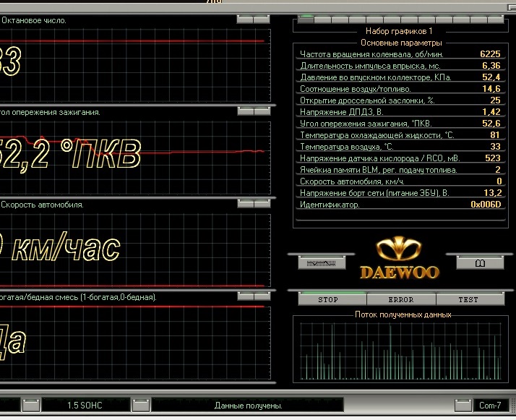516x420 pixels.
Task: Switch to the ninth graph set tab
Action: click(x=443, y=20)
